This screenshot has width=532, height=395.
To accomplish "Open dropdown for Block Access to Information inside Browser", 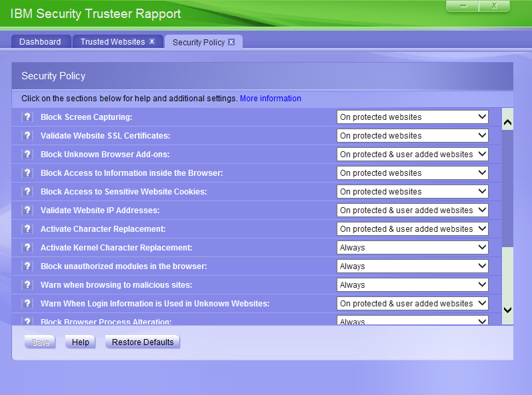I will tap(413, 173).
